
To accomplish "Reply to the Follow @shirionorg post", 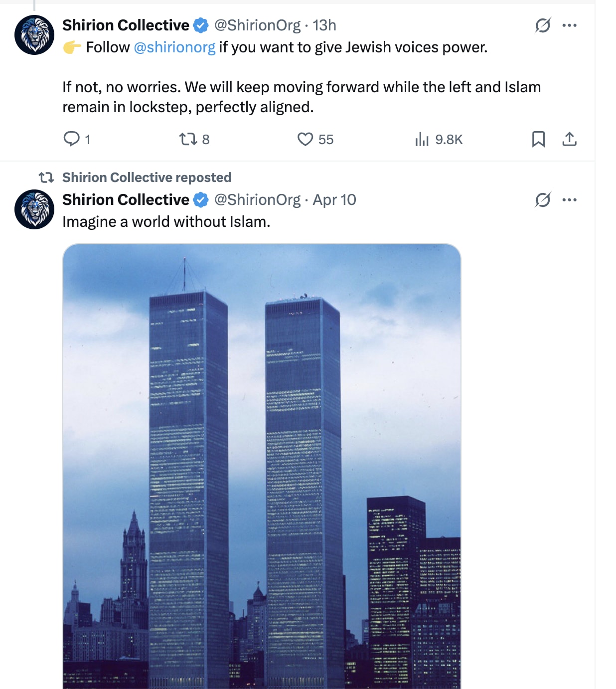I will [x=76, y=139].
